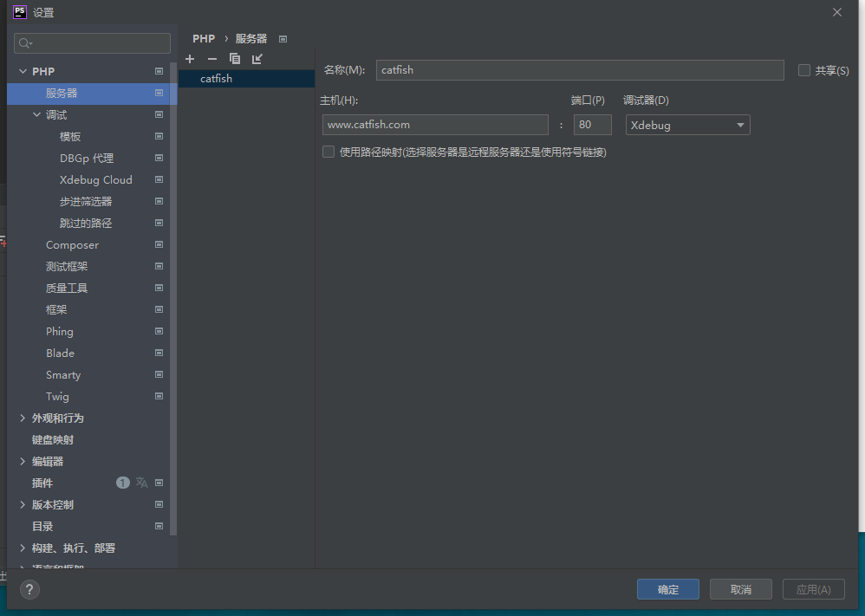
Task: Click the search magnifier icon in settings
Action: pyautogui.click(x=25, y=43)
